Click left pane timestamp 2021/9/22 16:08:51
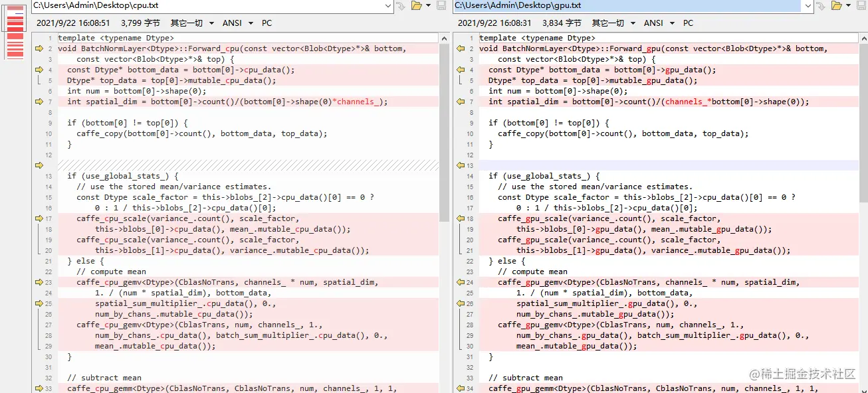The width and height of the screenshot is (868, 393). (x=73, y=23)
